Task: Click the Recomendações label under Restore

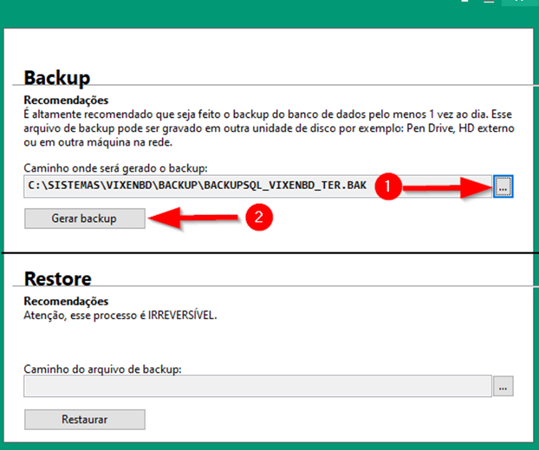Action: pyautogui.click(x=66, y=301)
